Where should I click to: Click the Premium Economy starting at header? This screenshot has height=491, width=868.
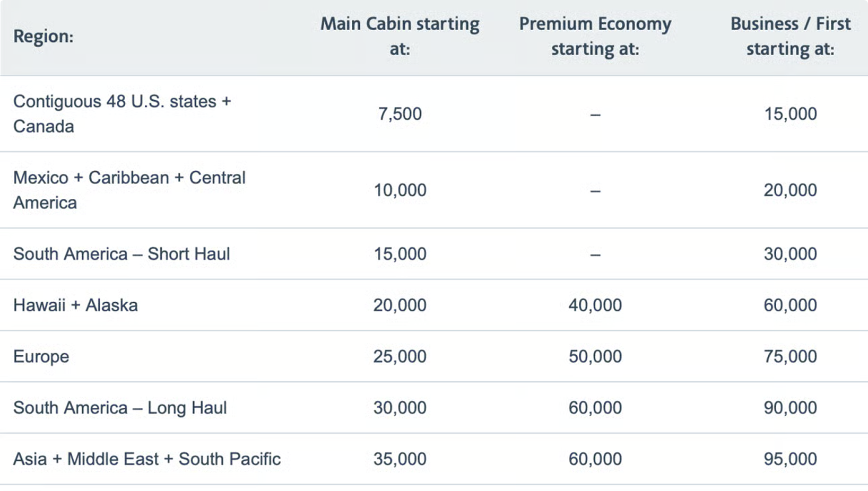click(595, 37)
